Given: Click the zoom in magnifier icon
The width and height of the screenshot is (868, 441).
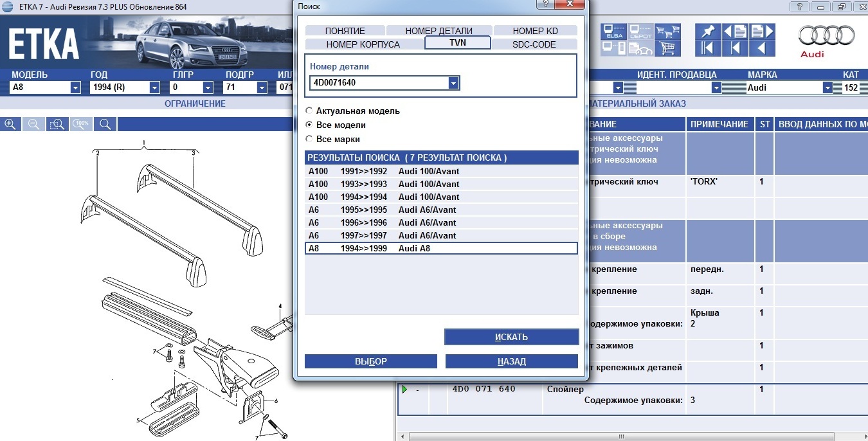Looking at the screenshot, I should point(10,124).
